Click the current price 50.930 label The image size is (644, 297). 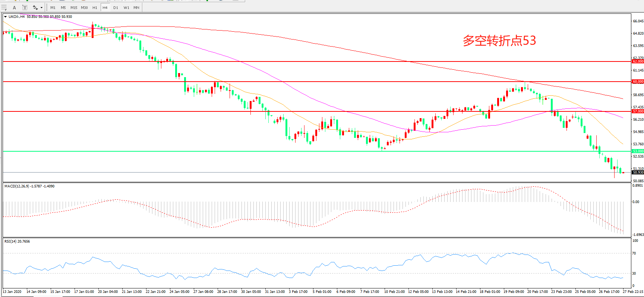(x=638, y=173)
